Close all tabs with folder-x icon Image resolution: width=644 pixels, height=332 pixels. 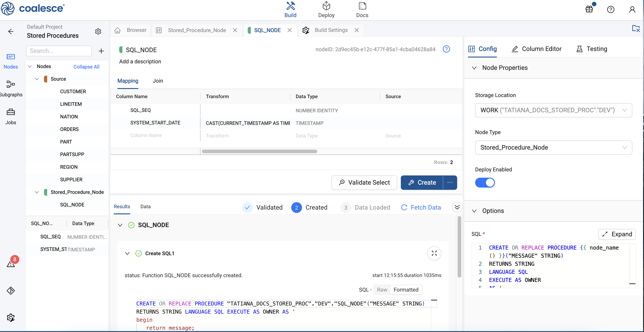(x=635, y=29)
